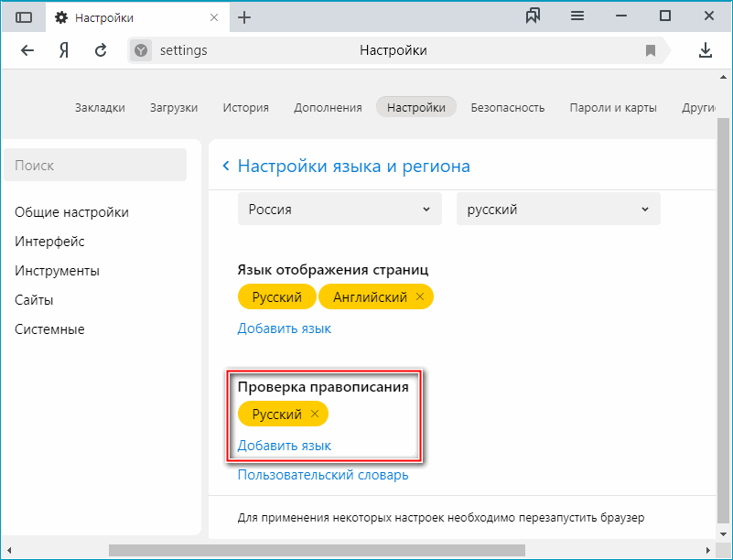This screenshot has height=560, width=733.
Task: Open the side panel toggle icon
Action: (23, 16)
